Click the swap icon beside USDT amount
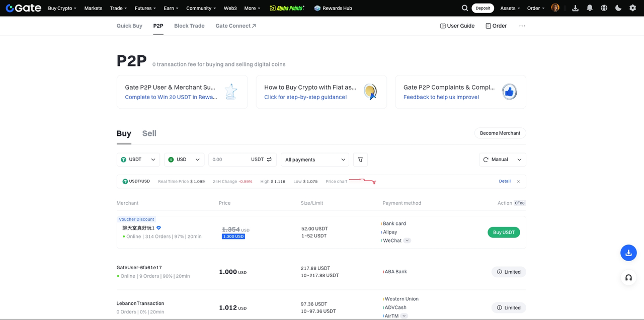The width and height of the screenshot is (644, 320). point(269,159)
